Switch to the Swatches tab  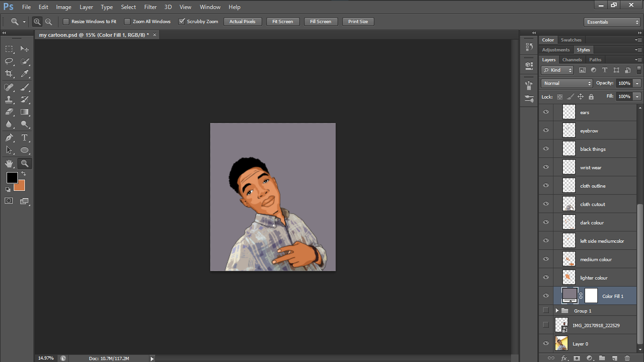[571, 40]
